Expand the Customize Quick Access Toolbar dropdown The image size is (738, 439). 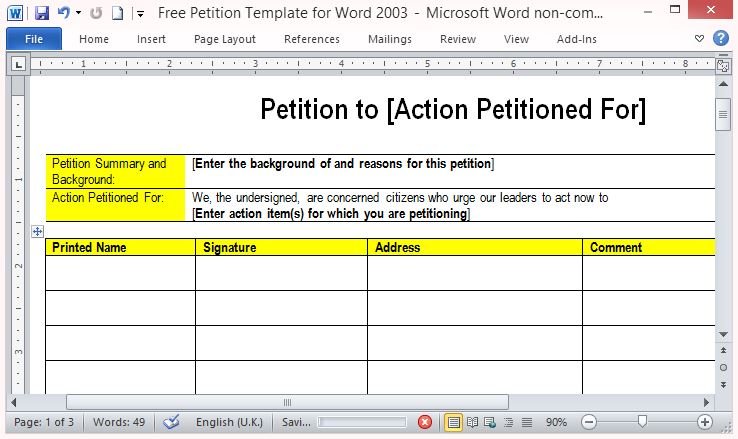click(x=139, y=14)
